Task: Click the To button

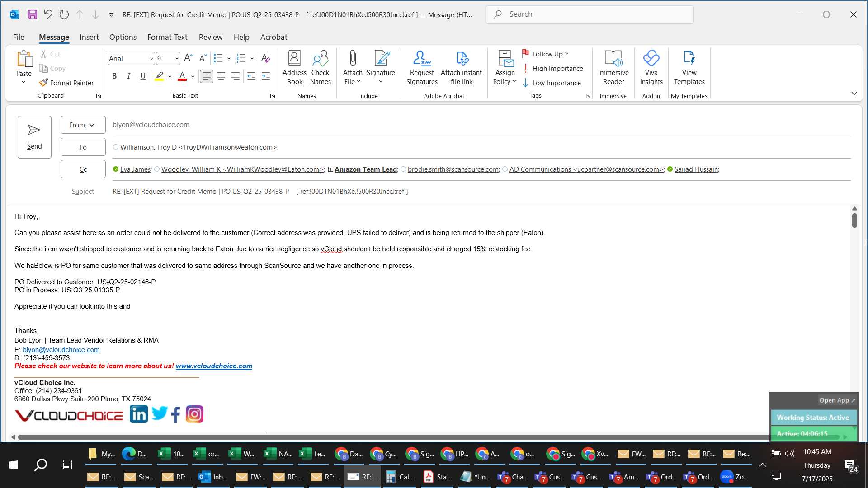Action: [x=83, y=147]
